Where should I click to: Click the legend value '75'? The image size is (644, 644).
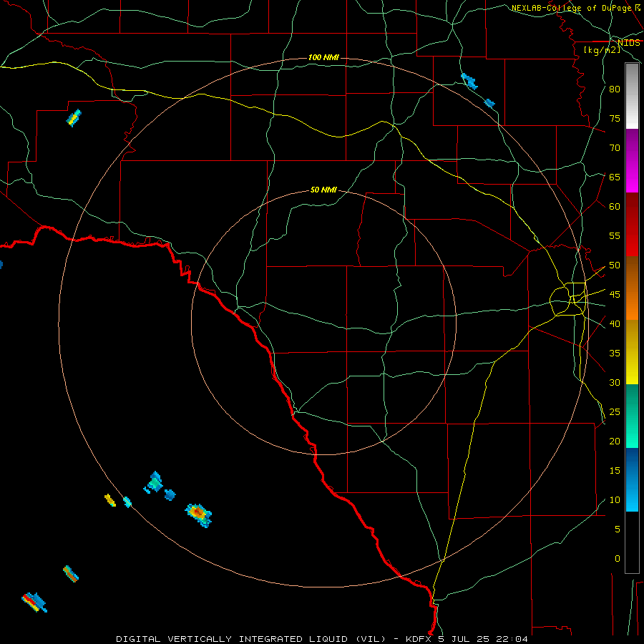tap(615, 118)
